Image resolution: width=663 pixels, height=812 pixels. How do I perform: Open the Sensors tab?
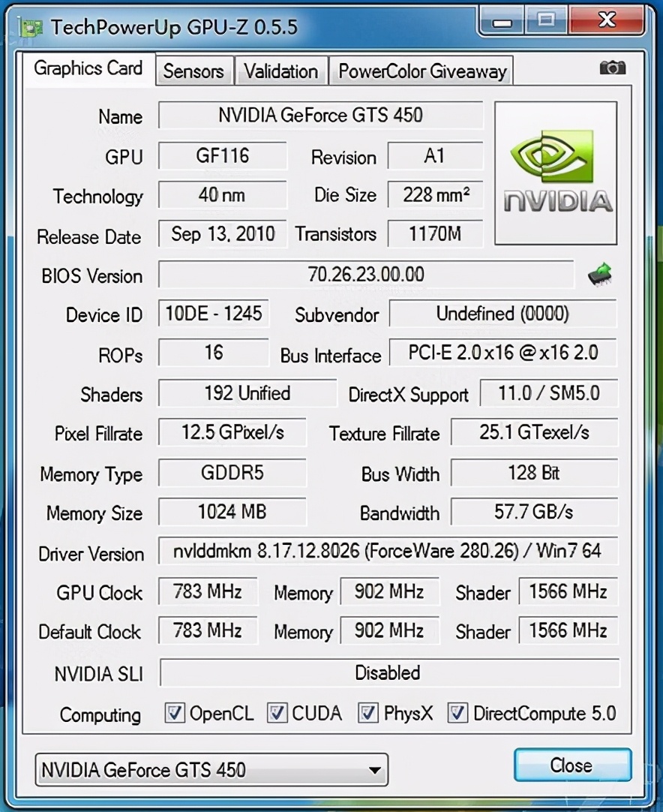(x=193, y=71)
